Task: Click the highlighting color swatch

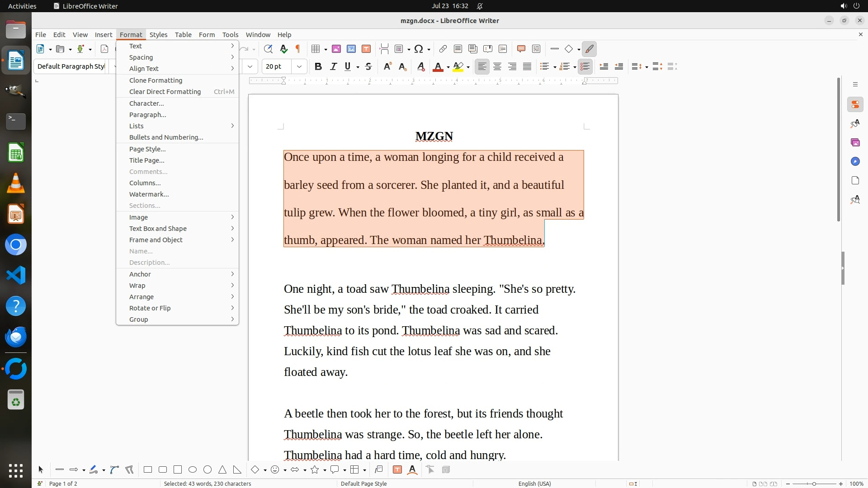Action: point(458,66)
